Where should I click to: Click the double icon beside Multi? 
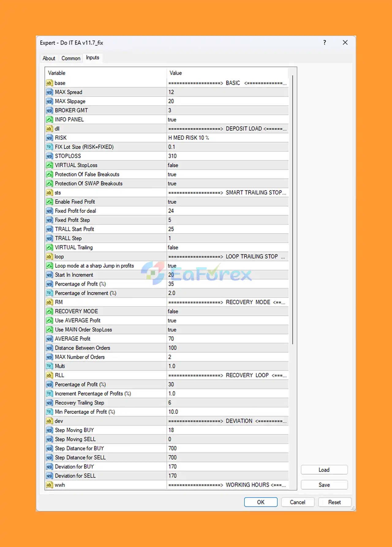point(49,366)
